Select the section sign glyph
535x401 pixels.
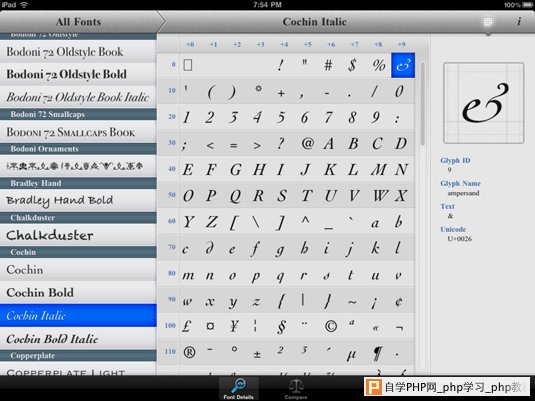coord(281,327)
